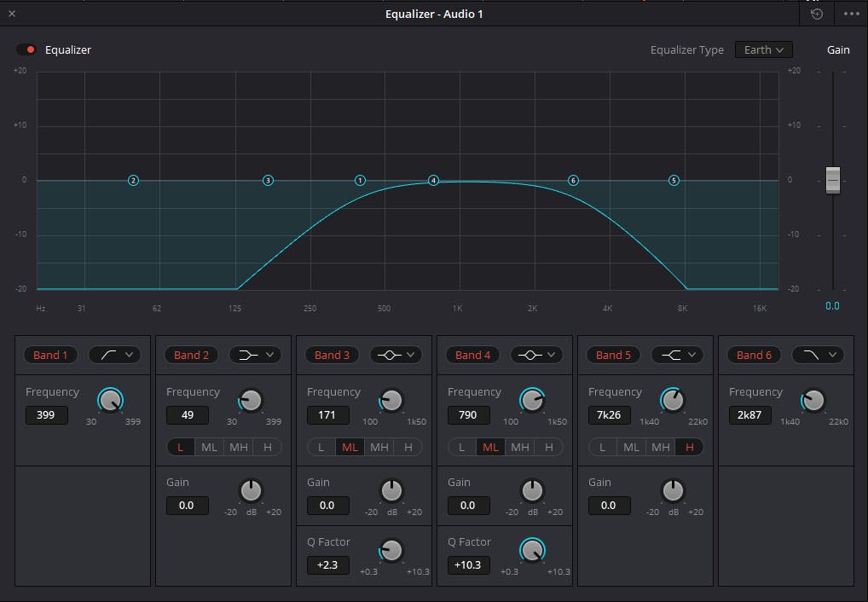Image resolution: width=868 pixels, height=602 pixels.
Task: Toggle Band 2 on or off
Action: click(x=191, y=355)
